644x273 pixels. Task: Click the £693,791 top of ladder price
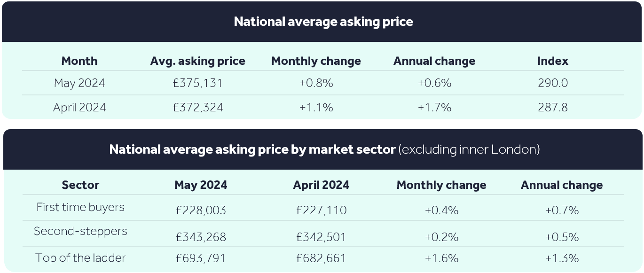click(x=201, y=258)
